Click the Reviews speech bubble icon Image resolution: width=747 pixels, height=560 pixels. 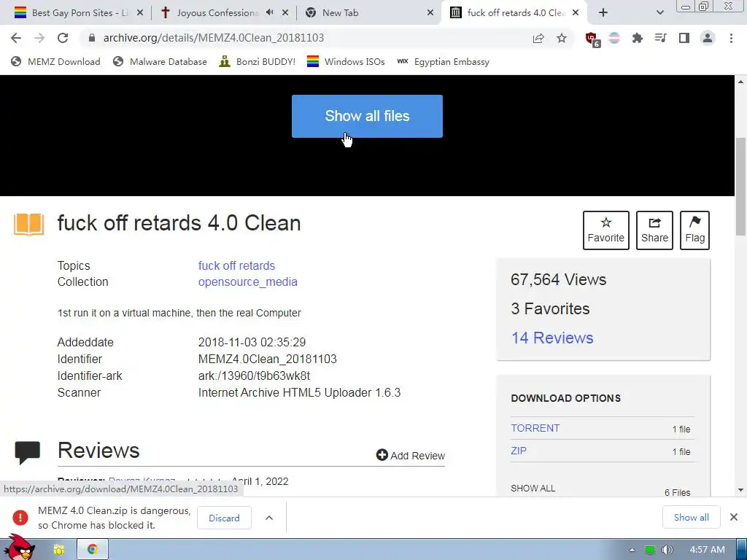[x=28, y=453]
